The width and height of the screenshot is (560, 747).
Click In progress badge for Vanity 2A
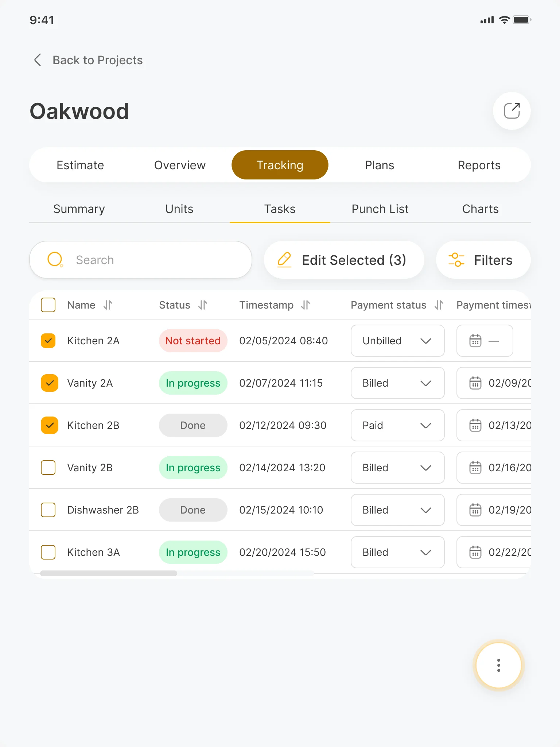point(193,383)
